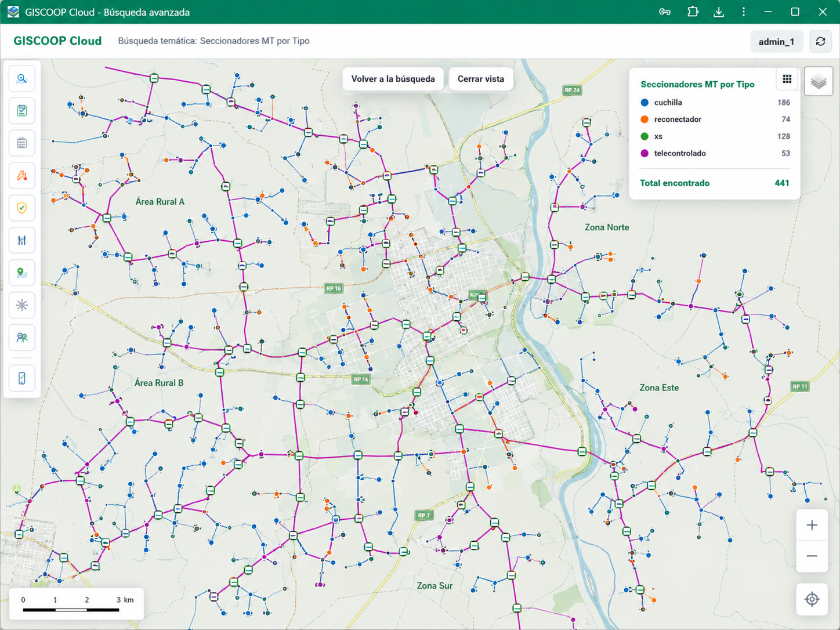The image size is (840, 630).
Task: Open the lighting sun-shaped tool in the sidebar
Action: coord(22,305)
